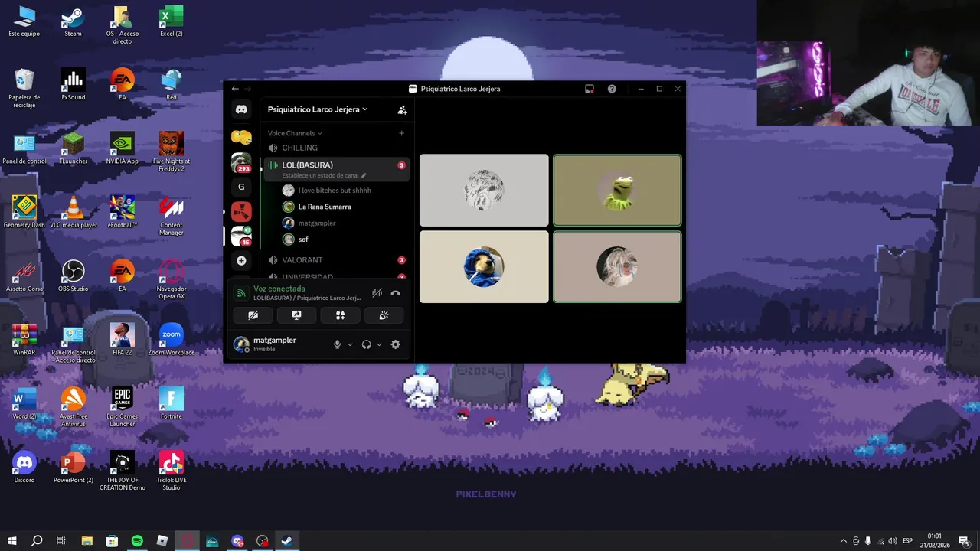Collapse the Voice Channels category

point(295,133)
